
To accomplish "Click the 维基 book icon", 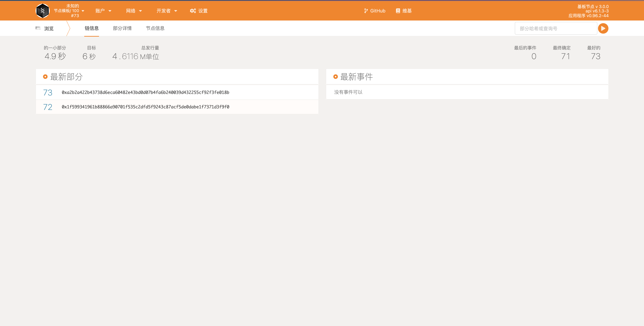I will coord(398,11).
